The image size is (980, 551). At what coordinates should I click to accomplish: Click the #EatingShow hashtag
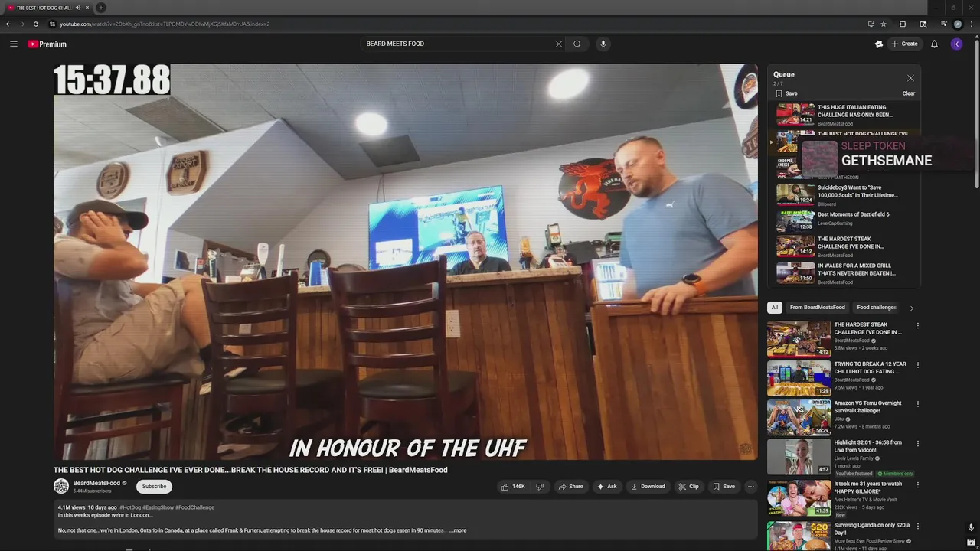(158, 507)
